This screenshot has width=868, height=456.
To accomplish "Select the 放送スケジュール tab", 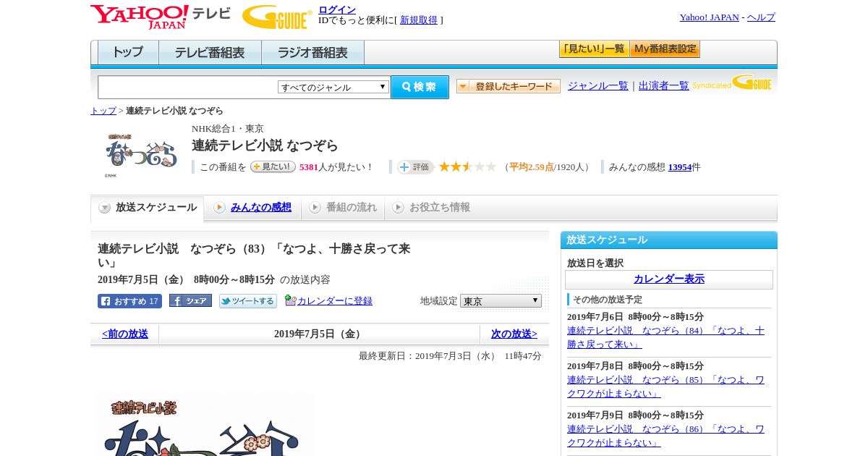I will click(148, 208).
